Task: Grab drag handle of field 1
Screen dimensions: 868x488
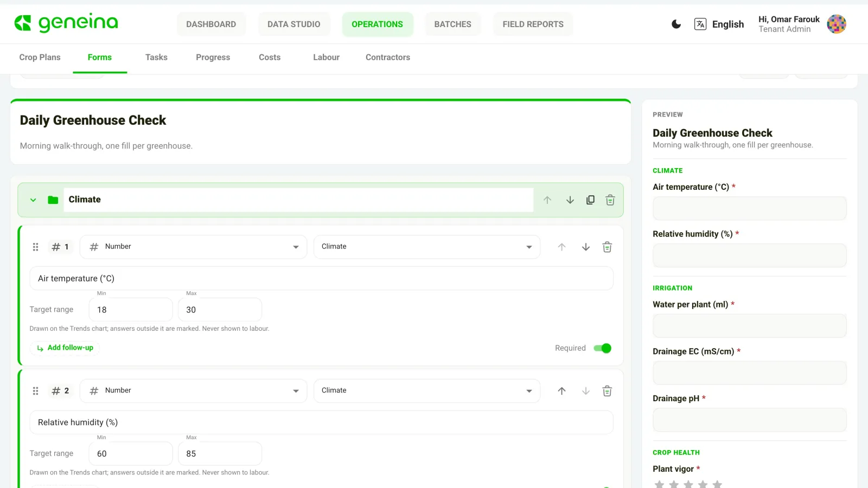Action: click(x=36, y=247)
